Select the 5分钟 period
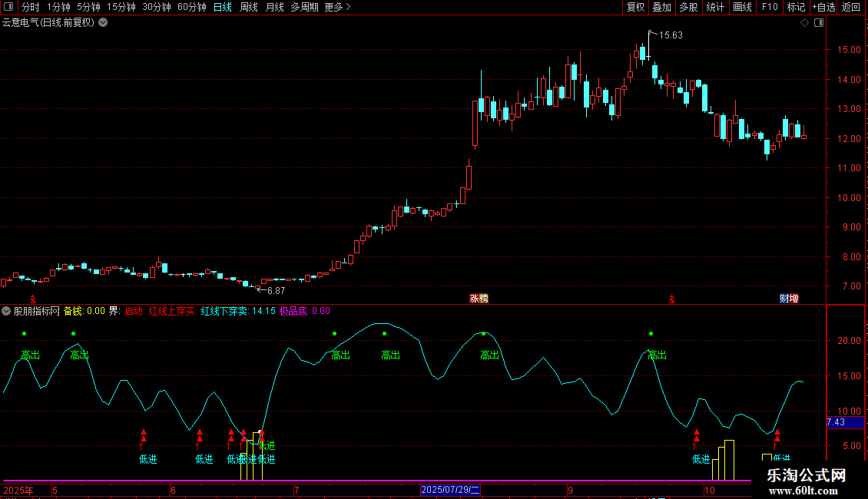 pos(88,7)
